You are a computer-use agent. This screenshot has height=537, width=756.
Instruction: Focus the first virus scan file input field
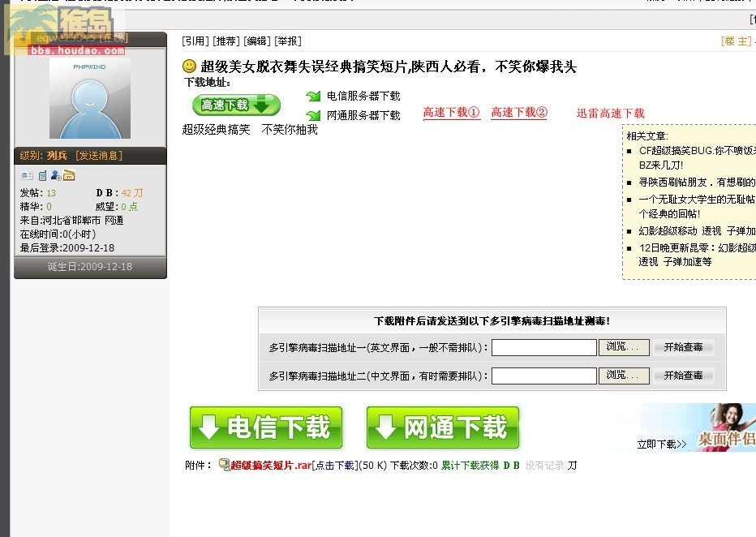(x=544, y=347)
